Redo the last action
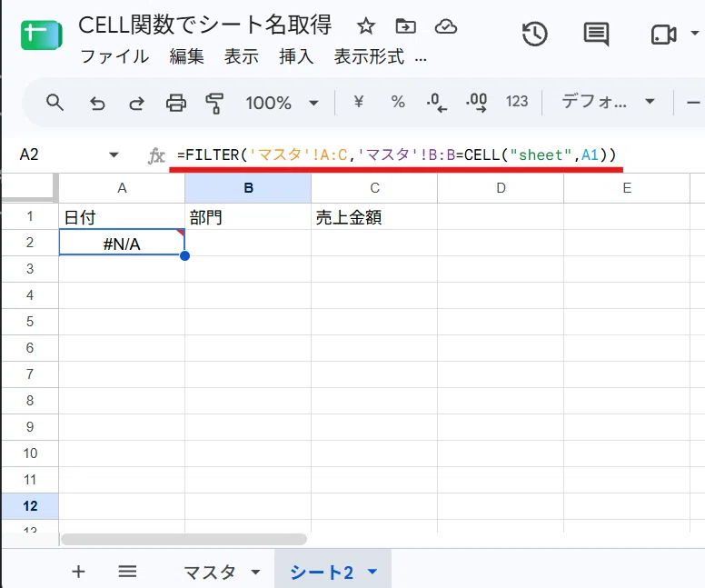 pos(136,103)
